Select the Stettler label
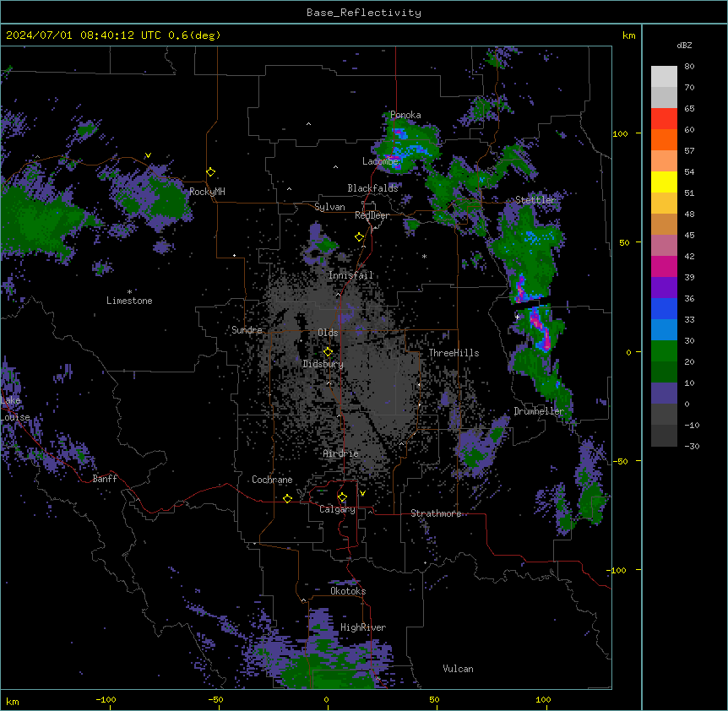Image resolution: width=728 pixels, height=711 pixels. (x=535, y=200)
